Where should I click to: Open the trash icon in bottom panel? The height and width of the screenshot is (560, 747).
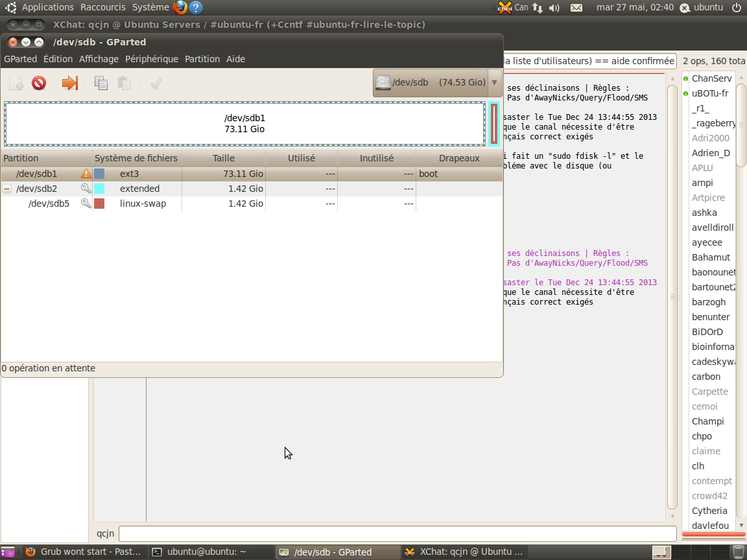tap(737, 552)
